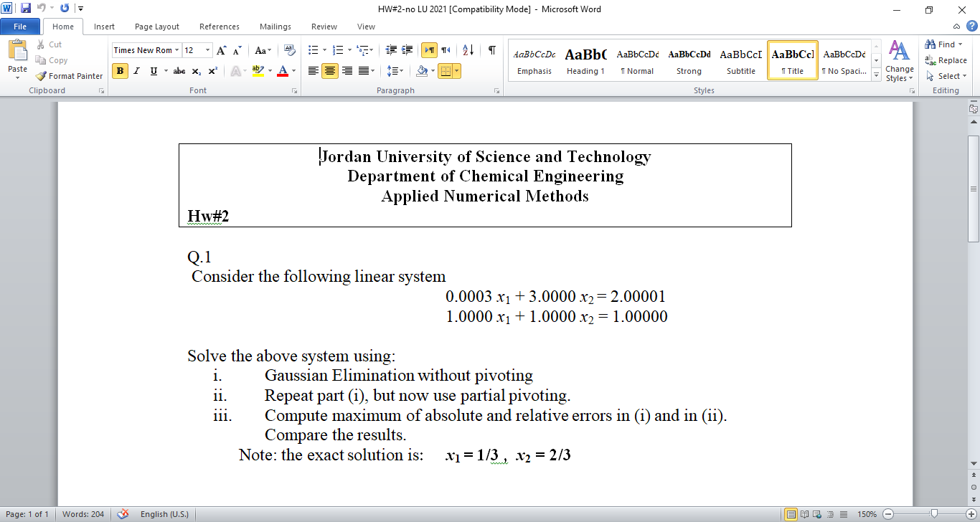The image size is (980, 522).
Task: Click the shading bucket icon in Paragraph group
Action: click(x=421, y=71)
